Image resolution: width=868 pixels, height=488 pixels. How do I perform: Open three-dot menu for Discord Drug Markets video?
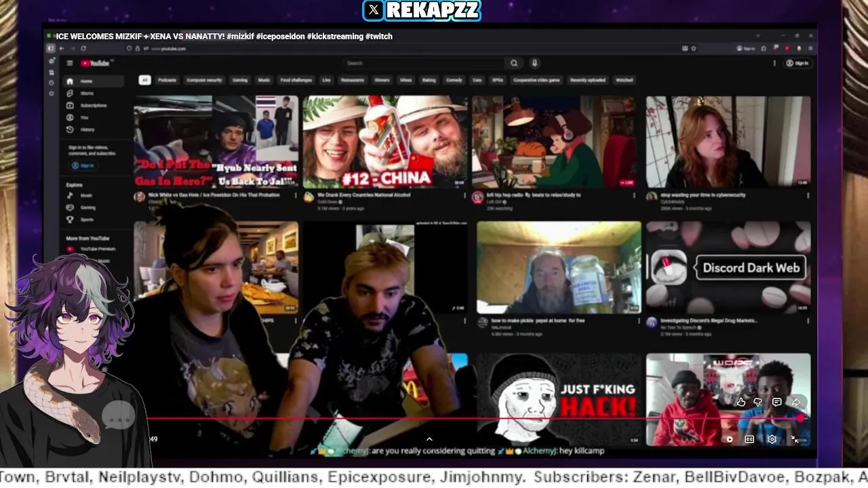click(808, 321)
